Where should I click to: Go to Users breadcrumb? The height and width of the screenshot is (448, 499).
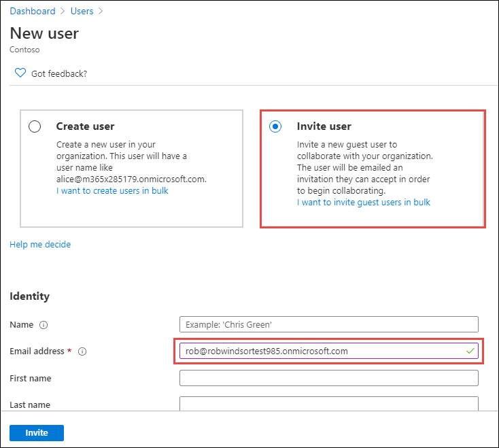(82, 11)
